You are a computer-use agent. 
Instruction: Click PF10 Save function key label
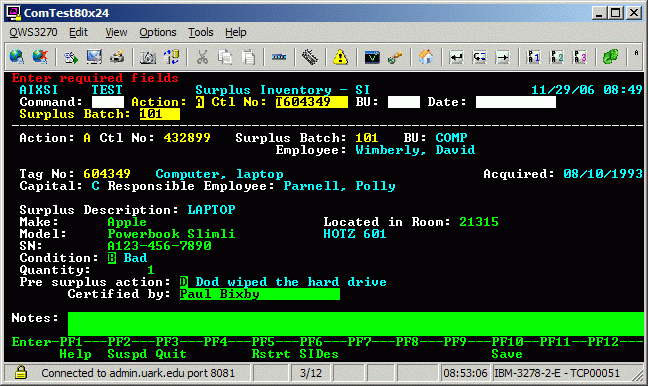(507, 348)
